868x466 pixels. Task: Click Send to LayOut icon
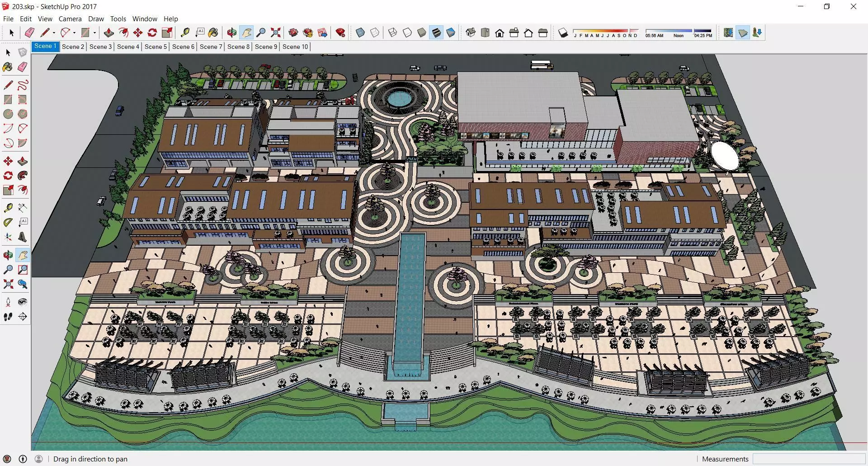322,33
